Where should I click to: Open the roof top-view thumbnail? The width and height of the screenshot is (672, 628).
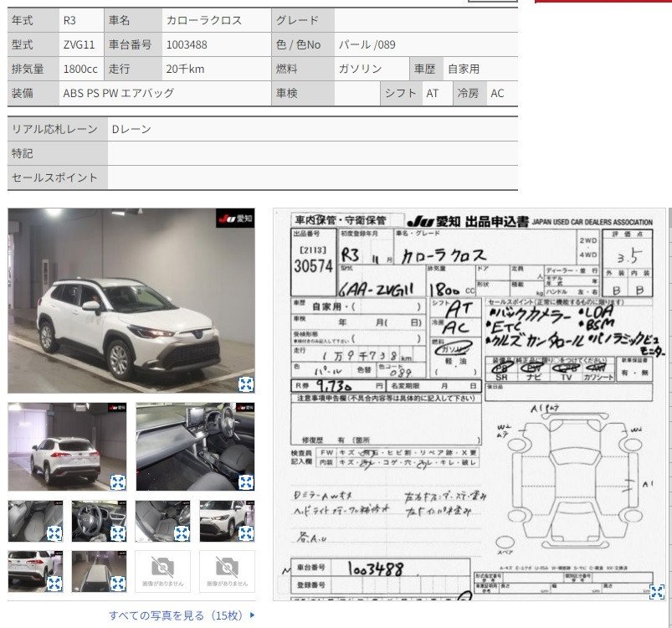click(x=99, y=571)
